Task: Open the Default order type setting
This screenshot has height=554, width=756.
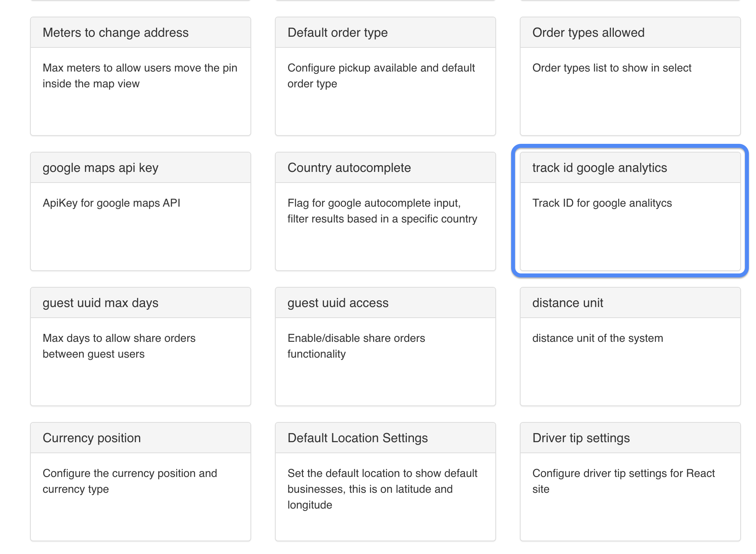Action: pos(386,76)
